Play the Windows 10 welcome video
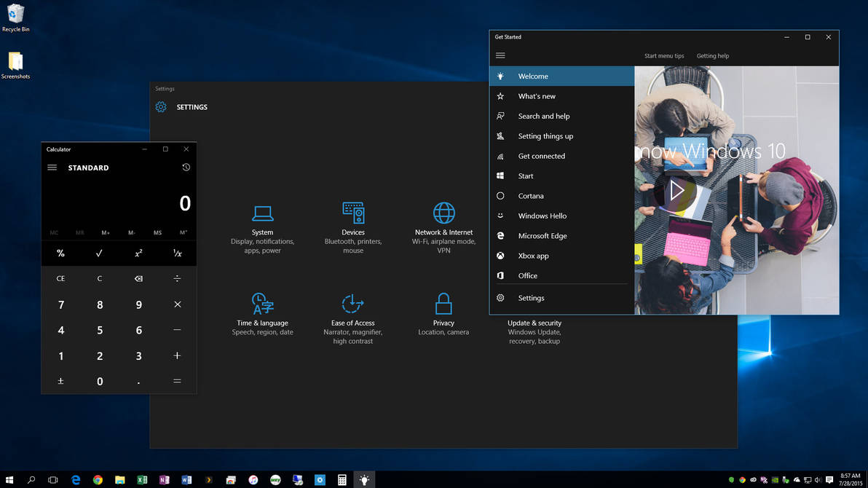The image size is (868, 488). [676, 190]
